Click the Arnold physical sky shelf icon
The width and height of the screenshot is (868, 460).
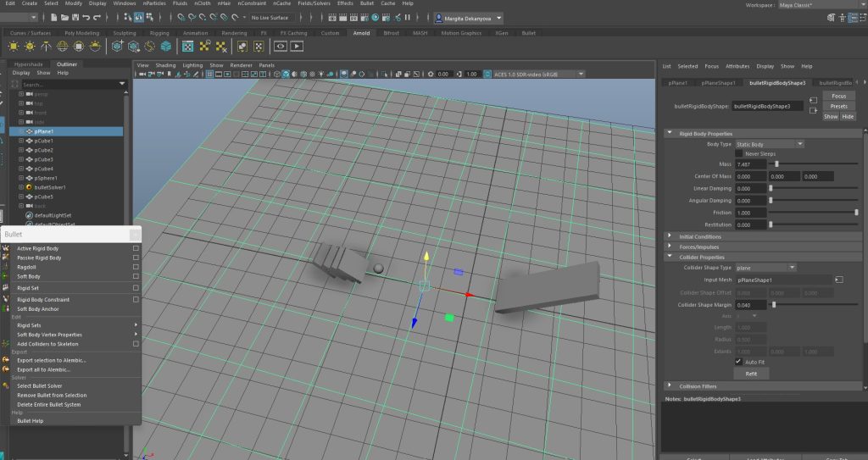tap(95, 47)
